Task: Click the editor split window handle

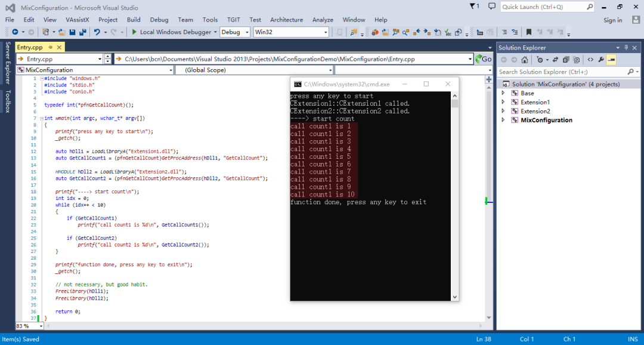Action: (489, 79)
